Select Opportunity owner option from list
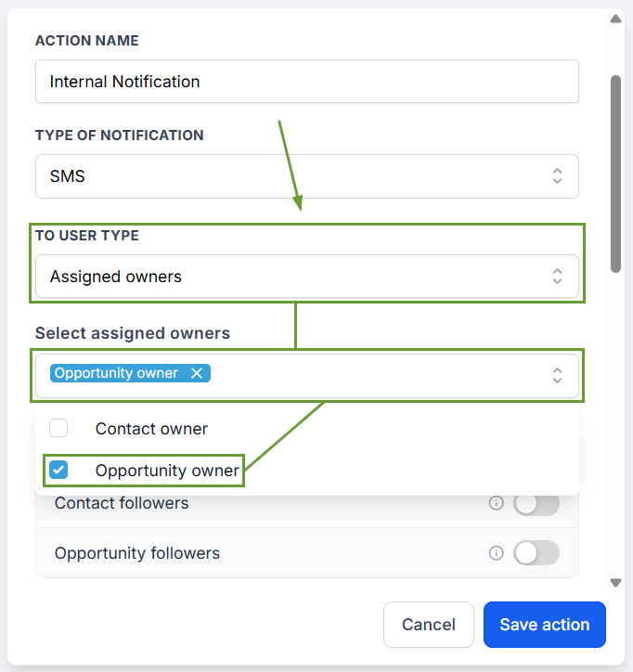Viewport: 633px width, 672px height. pyautogui.click(x=167, y=471)
